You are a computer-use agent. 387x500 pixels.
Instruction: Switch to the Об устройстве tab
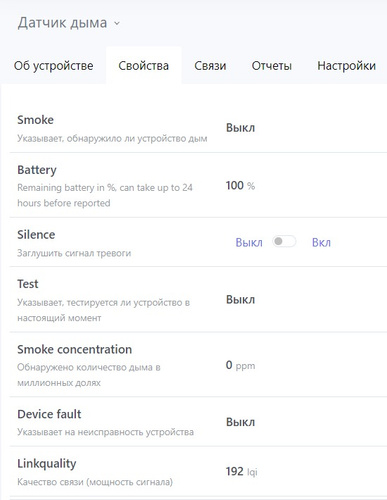click(x=53, y=66)
